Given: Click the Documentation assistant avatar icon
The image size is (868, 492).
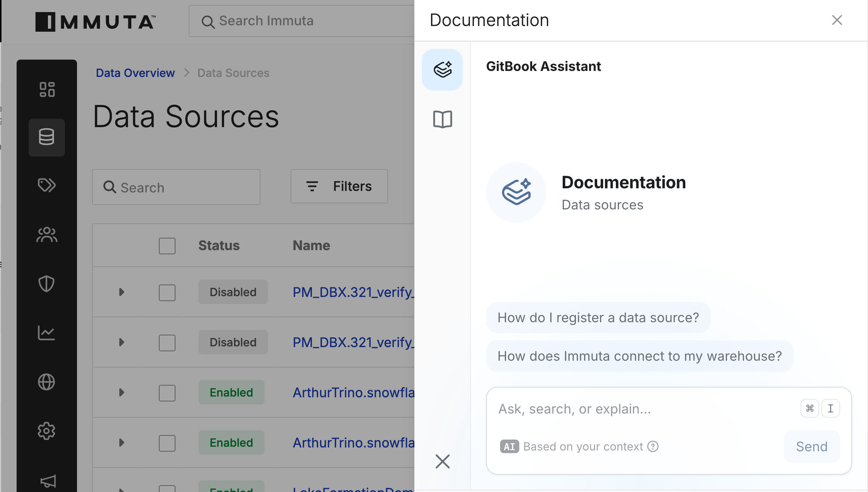Looking at the screenshot, I should click(516, 192).
